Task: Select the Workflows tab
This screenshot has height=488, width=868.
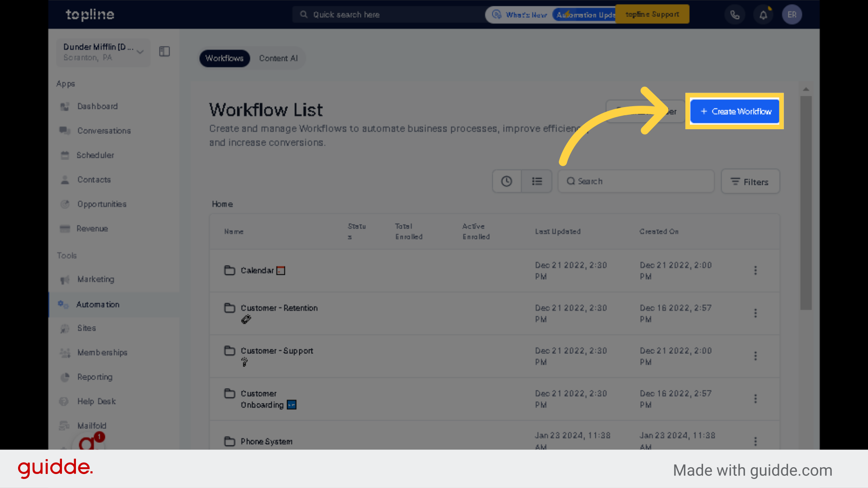Action: (x=224, y=58)
